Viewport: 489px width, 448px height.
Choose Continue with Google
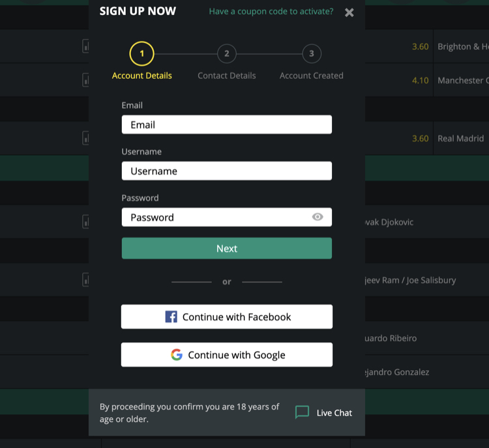pos(227,355)
